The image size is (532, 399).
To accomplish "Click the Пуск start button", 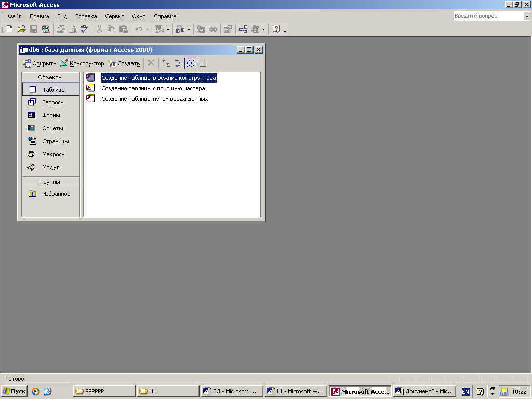I will (14, 391).
